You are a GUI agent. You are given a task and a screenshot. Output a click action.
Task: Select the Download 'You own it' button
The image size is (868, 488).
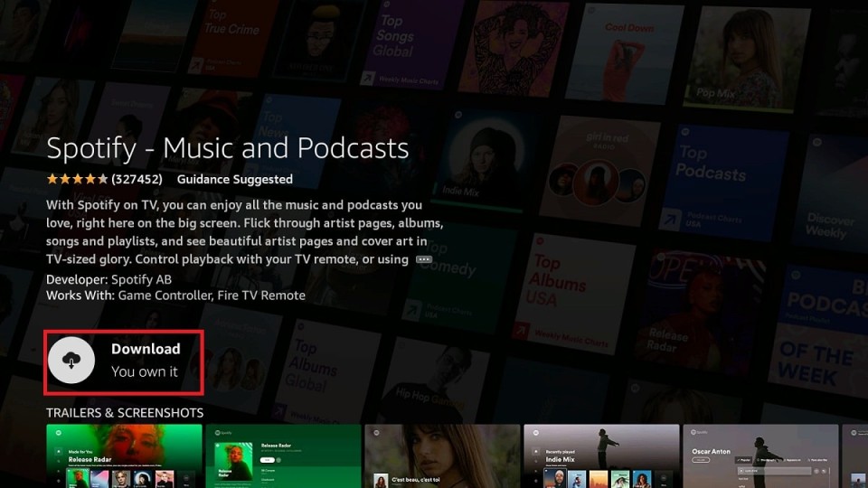point(124,362)
